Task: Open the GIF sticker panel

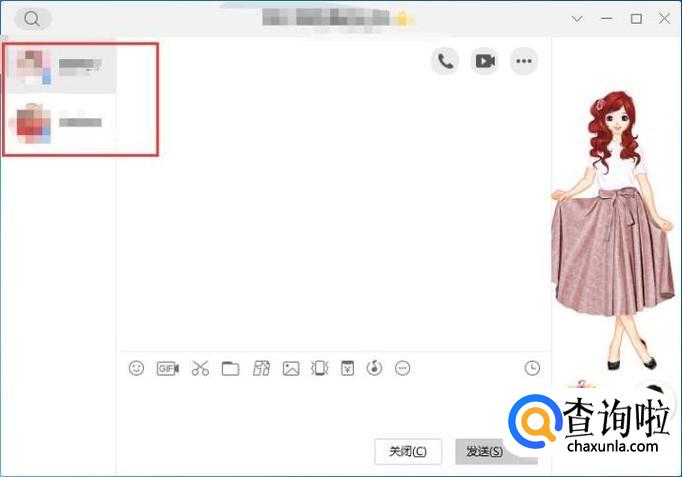Action: [x=167, y=369]
